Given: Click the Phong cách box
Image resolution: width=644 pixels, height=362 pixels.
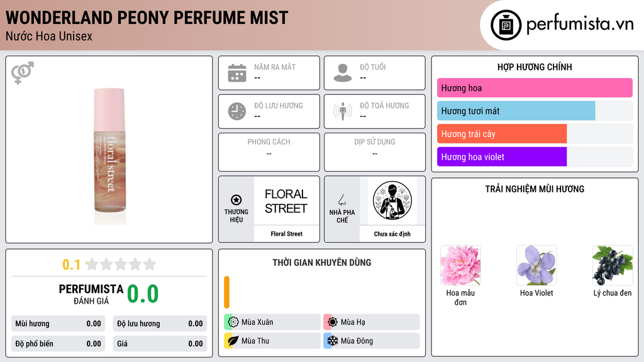Looking at the screenshot, I should click(269, 152).
